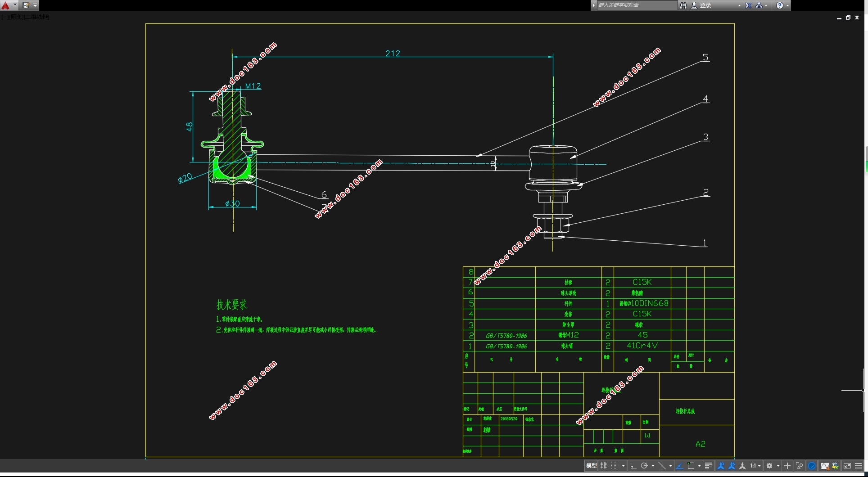Click the Save As icon in quick access toolbar

click(26, 5)
